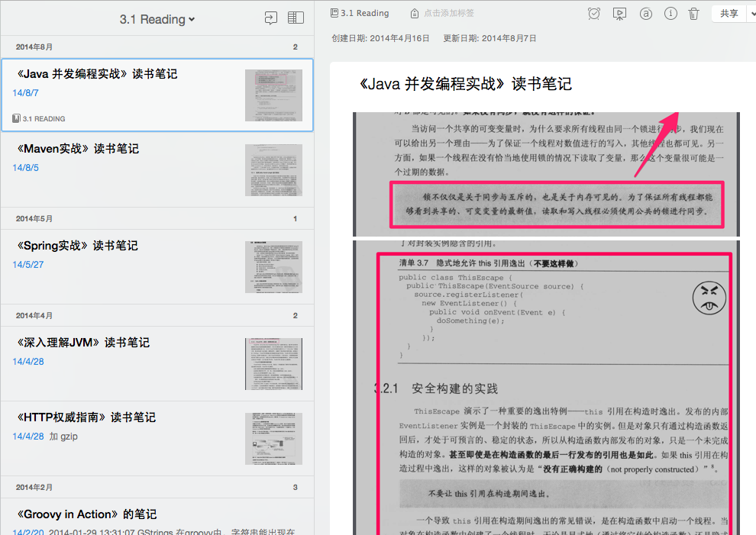The height and width of the screenshot is (535, 756).
Task: Show note info with the (i) icon
Action: 670,14
